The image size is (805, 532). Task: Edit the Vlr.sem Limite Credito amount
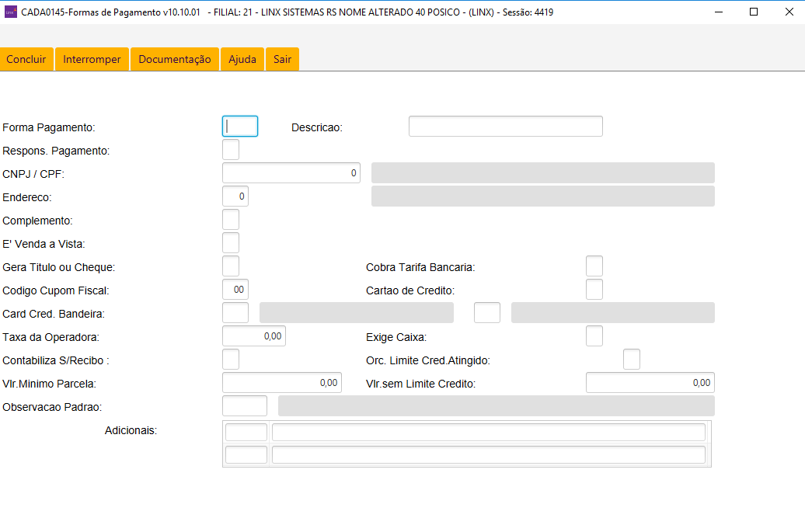[650, 383]
